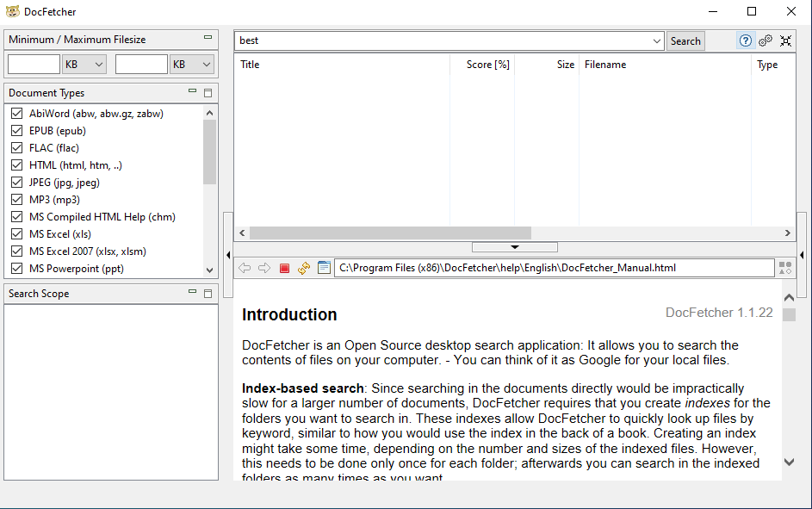Screen dimensions: 812x509
Task: Sort results by the Title column header
Action: pyautogui.click(x=342, y=65)
